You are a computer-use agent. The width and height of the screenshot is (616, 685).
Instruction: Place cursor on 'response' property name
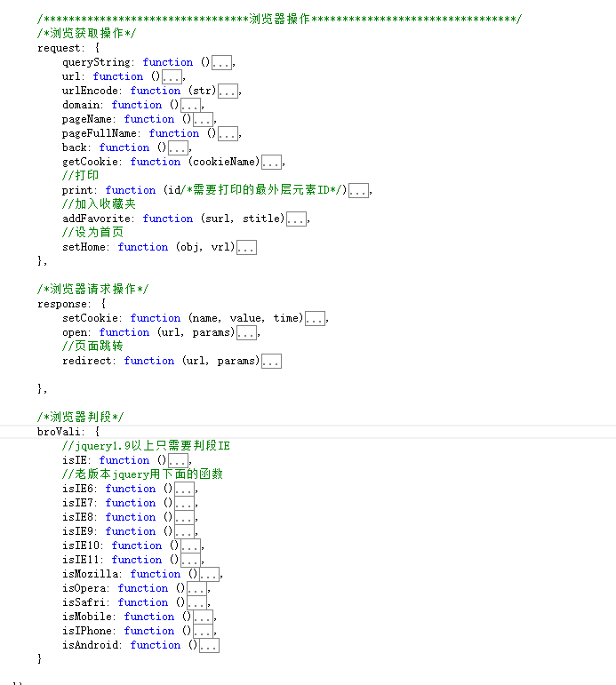[62, 304]
